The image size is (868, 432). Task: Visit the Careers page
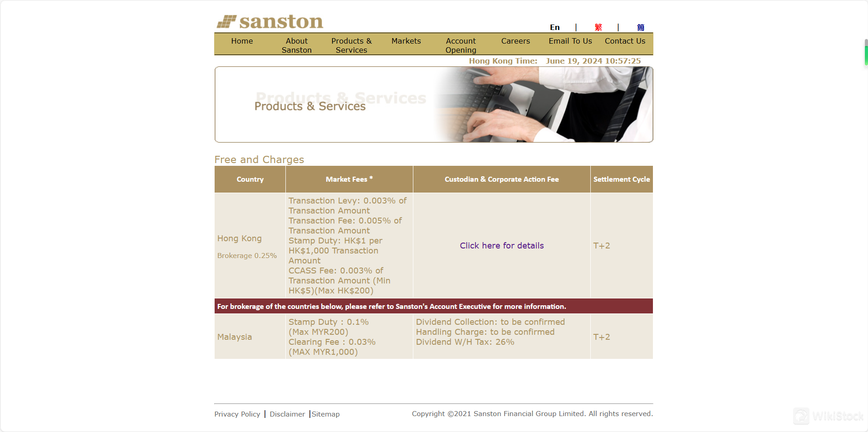tap(515, 41)
